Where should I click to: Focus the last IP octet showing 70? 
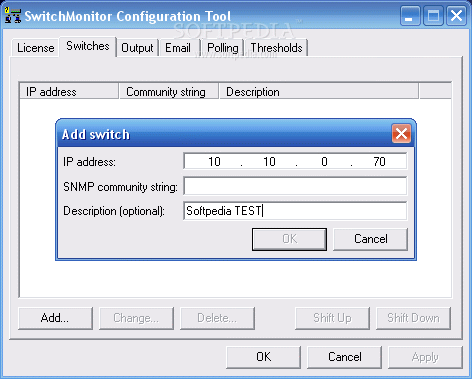tap(379, 162)
